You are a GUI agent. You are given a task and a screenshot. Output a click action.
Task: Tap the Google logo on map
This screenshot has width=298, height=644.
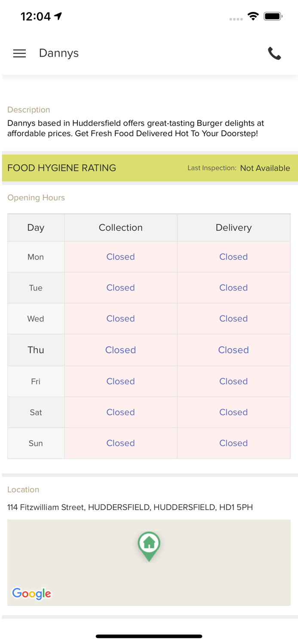point(31,593)
